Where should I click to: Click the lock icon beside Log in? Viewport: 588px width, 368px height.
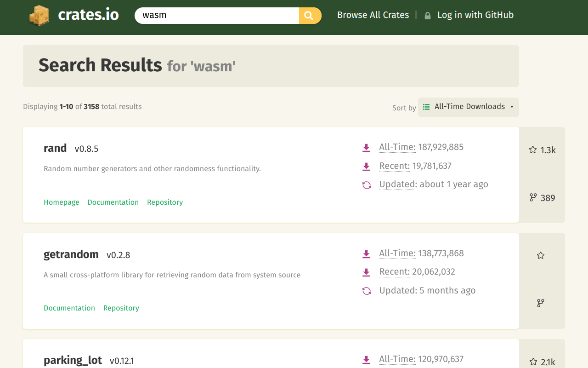pos(428,16)
